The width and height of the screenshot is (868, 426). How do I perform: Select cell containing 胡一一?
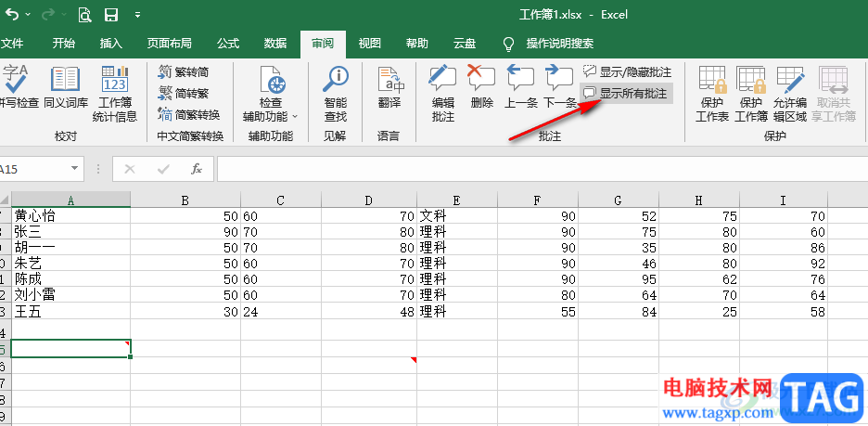pos(70,248)
